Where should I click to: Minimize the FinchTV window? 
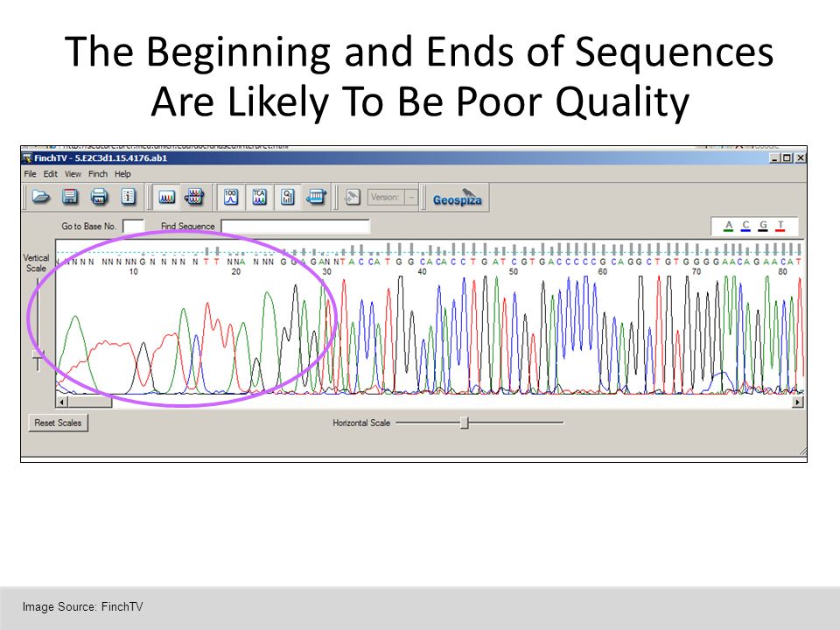[x=775, y=158]
